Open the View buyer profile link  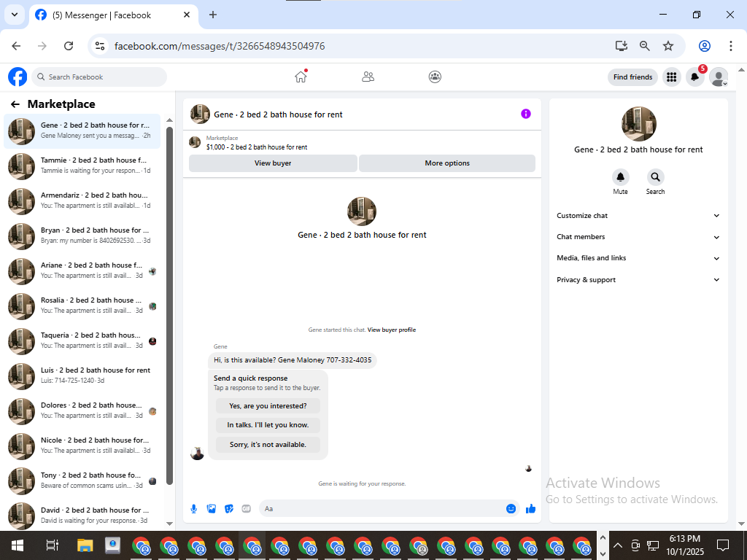pyautogui.click(x=392, y=330)
